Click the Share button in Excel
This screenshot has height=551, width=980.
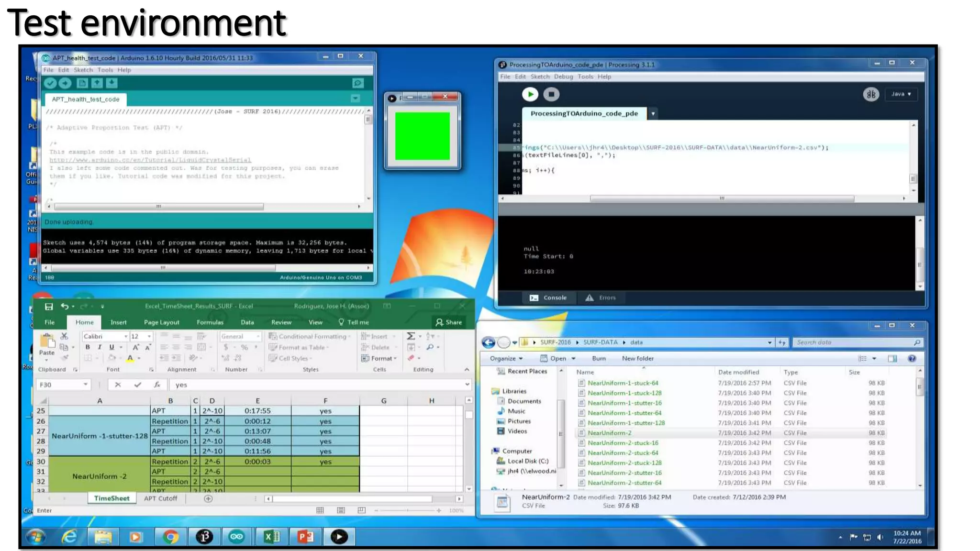449,322
